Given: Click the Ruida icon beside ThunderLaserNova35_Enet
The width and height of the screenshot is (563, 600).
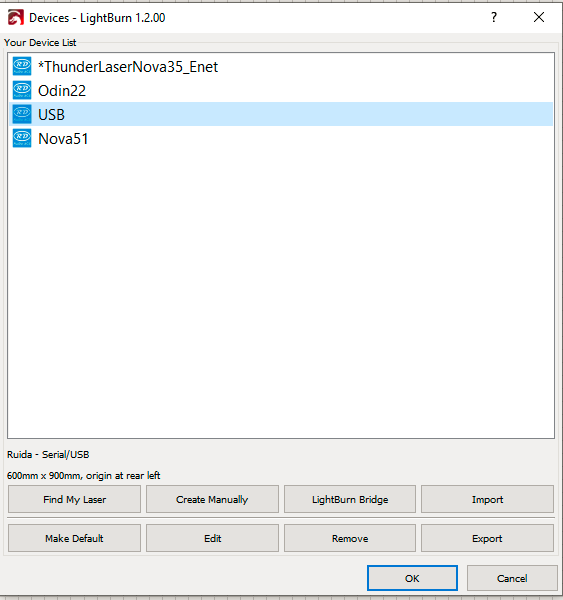Looking at the screenshot, I should coord(22,66).
